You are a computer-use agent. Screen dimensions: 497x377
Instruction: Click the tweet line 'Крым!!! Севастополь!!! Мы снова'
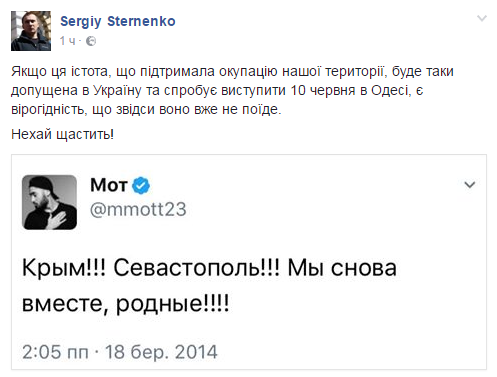(x=209, y=268)
